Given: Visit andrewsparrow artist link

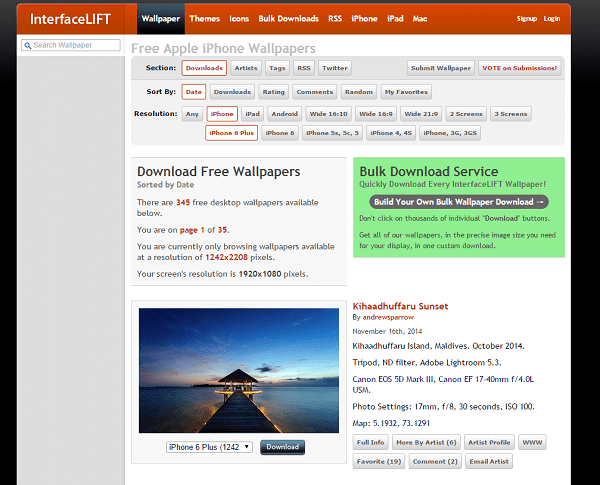Looking at the screenshot, I should [x=388, y=317].
